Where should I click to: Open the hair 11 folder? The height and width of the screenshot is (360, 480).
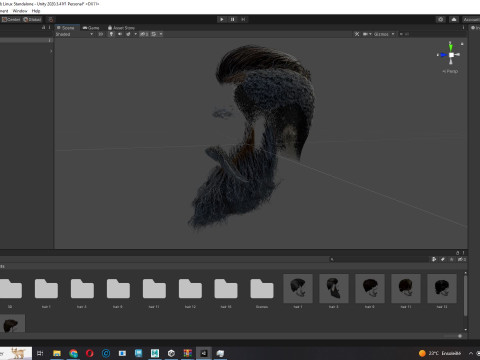[154, 289]
